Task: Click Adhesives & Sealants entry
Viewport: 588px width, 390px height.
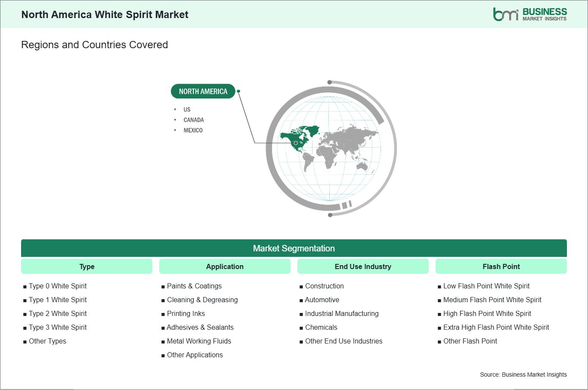Action: [200, 327]
